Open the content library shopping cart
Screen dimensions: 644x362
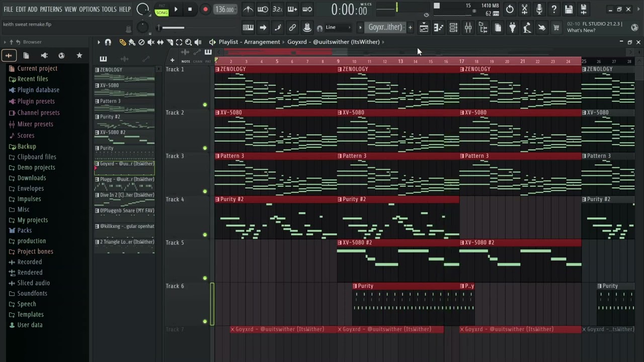click(556, 28)
